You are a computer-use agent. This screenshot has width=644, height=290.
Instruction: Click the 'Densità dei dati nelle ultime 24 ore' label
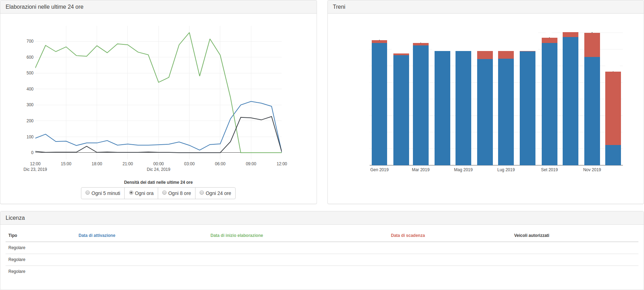(158, 182)
